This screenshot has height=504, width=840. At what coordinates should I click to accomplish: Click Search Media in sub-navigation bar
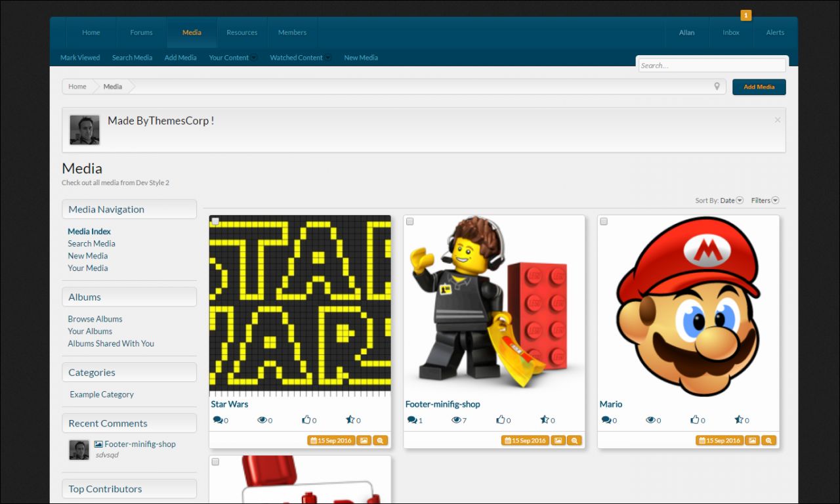132,58
